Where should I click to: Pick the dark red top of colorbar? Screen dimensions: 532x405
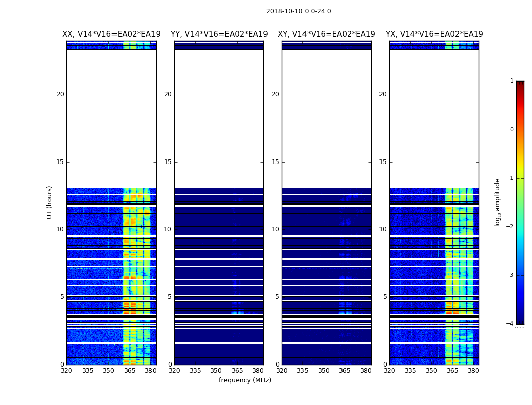[520, 84]
